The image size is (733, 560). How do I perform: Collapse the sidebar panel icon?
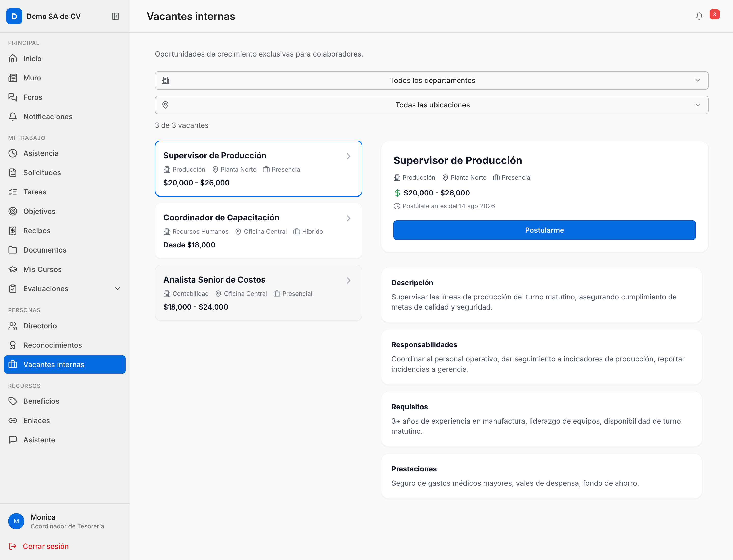click(115, 16)
